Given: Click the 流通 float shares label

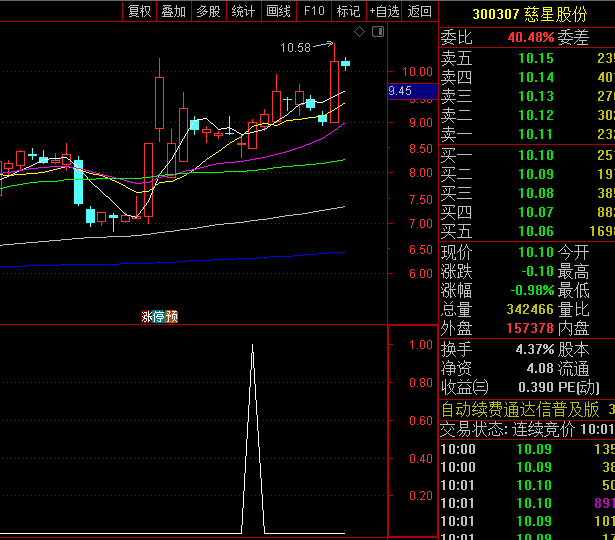Looking at the screenshot, I should (573, 368).
